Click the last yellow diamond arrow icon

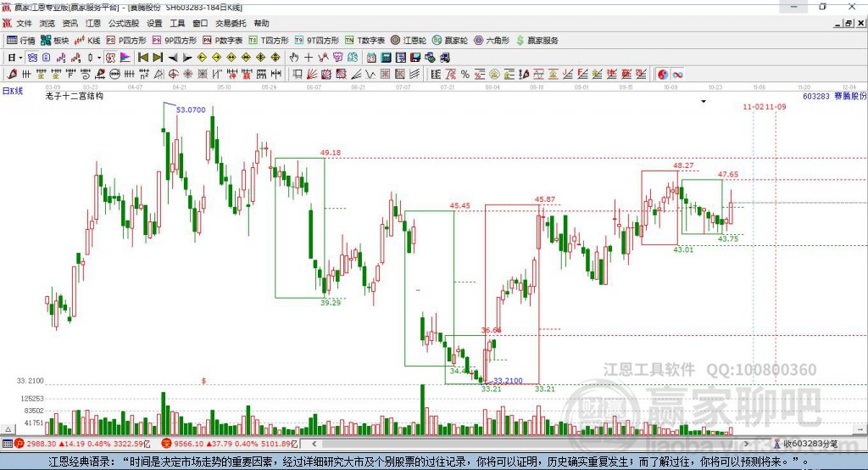point(275,58)
